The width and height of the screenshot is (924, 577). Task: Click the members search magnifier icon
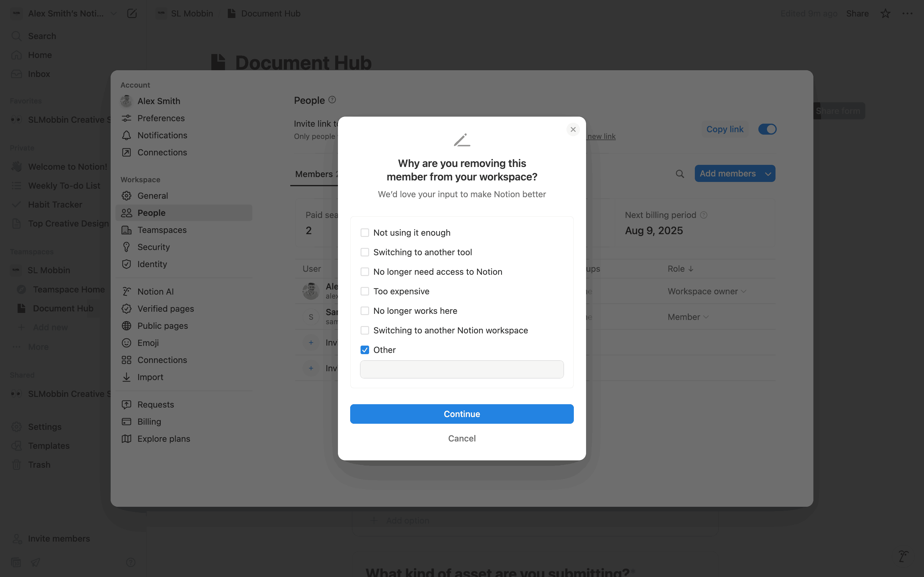680,174
